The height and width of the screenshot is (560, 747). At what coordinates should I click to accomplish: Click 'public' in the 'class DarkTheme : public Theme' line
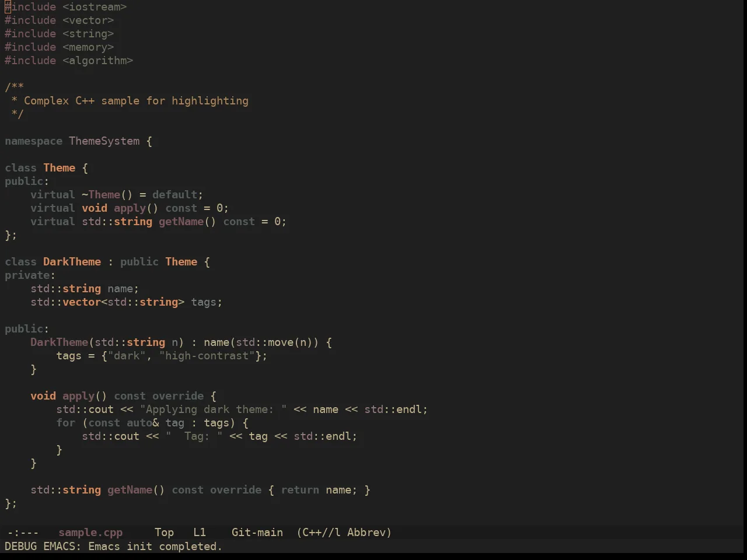point(139,262)
